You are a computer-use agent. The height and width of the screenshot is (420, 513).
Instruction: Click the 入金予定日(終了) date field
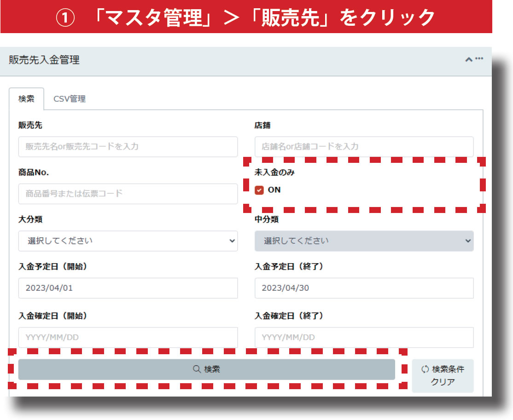(364, 288)
